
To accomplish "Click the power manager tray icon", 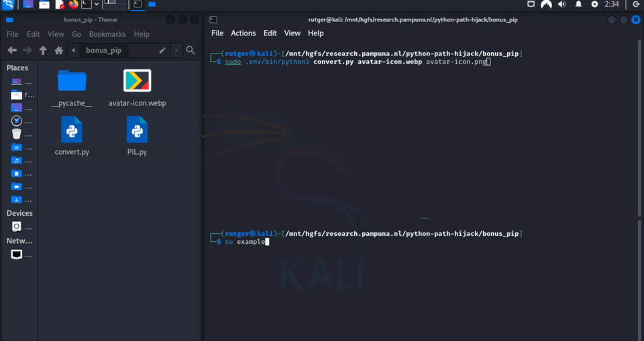I will 594,4.
